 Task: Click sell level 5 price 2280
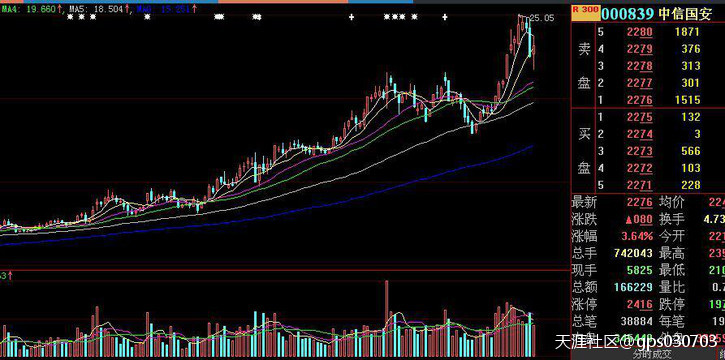(x=639, y=32)
